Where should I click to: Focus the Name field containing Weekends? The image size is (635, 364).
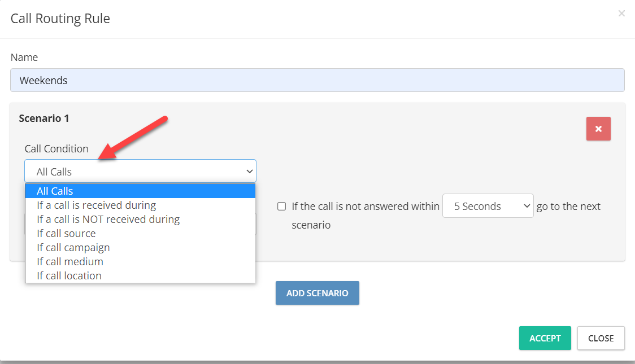coord(317,80)
